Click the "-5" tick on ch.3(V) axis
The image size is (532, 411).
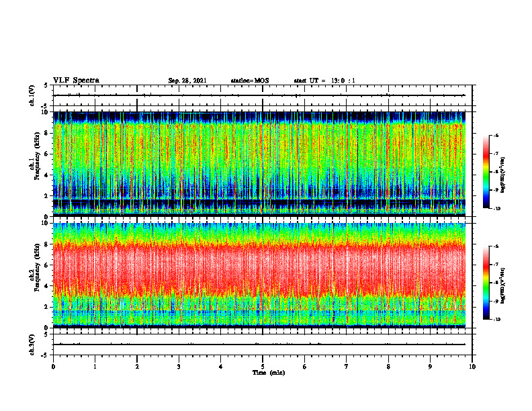(45, 355)
